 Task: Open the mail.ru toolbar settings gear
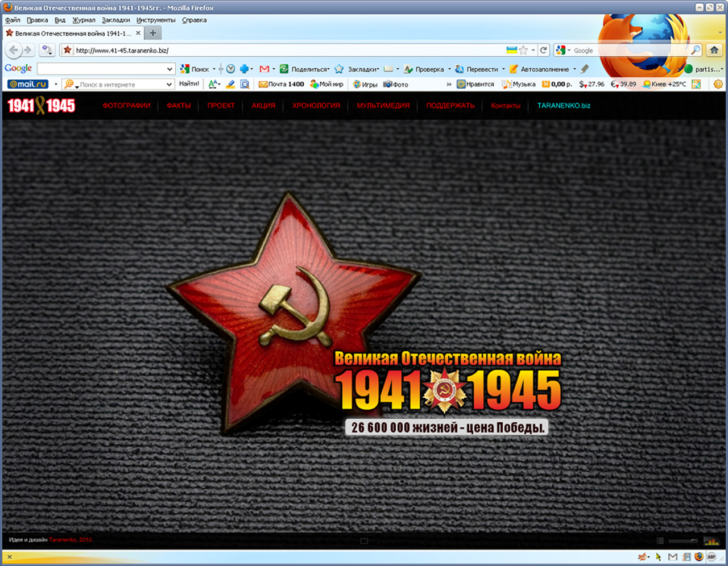point(718,84)
